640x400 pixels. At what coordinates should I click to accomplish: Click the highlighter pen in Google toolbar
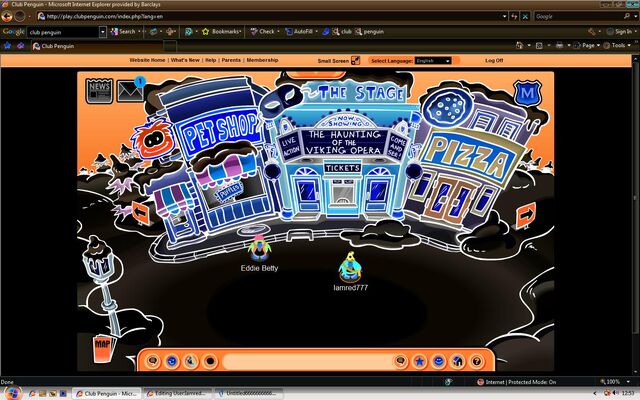click(326, 31)
